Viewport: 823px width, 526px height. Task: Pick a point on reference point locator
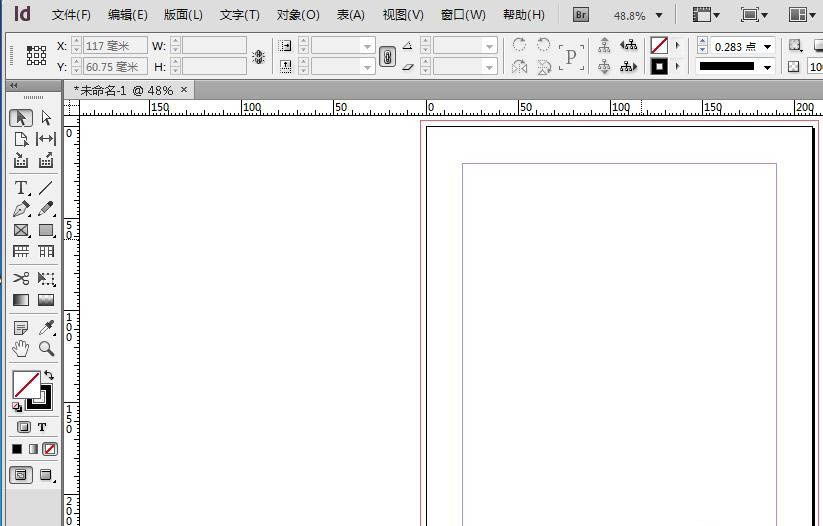[36, 55]
